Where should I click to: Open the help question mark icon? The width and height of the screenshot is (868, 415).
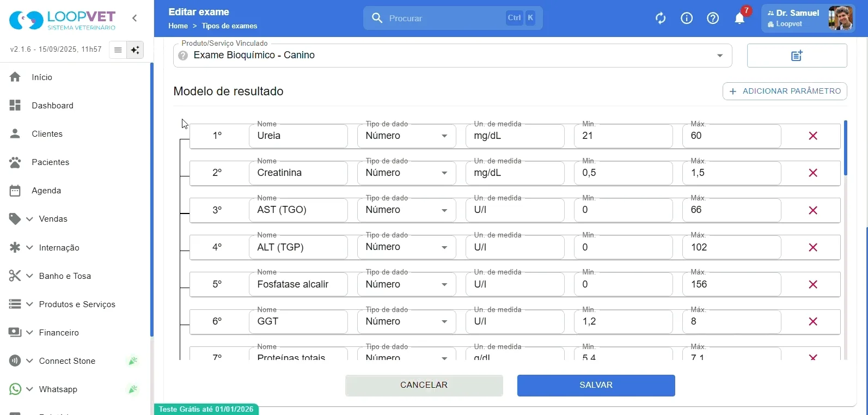(713, 19)
